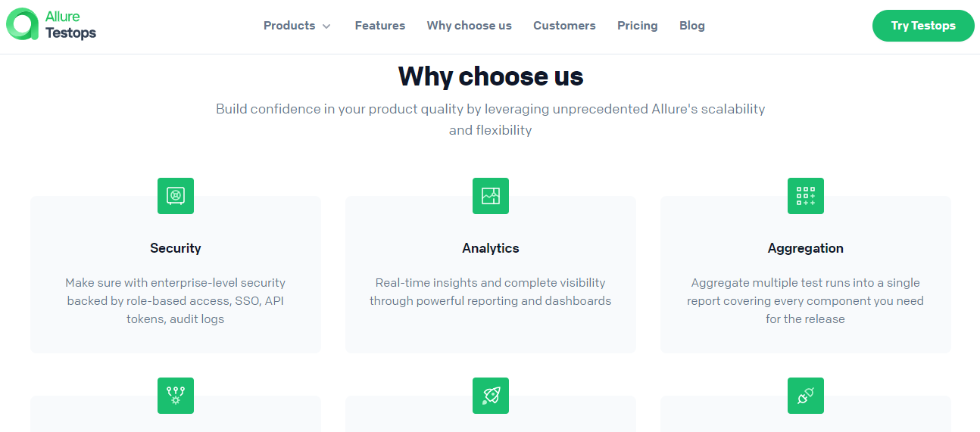Select the Aggregation card heading

pos(806,248)
